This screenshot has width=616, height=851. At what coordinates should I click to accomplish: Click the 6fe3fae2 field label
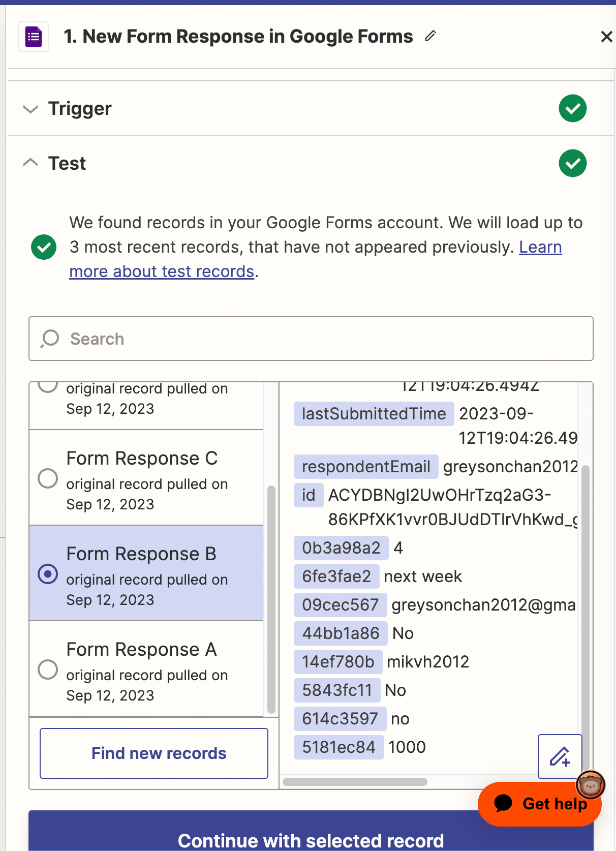(336, 576)
